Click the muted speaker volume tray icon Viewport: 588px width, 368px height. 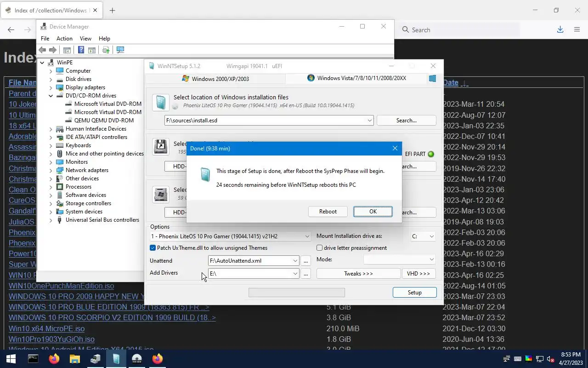[551, 359]
